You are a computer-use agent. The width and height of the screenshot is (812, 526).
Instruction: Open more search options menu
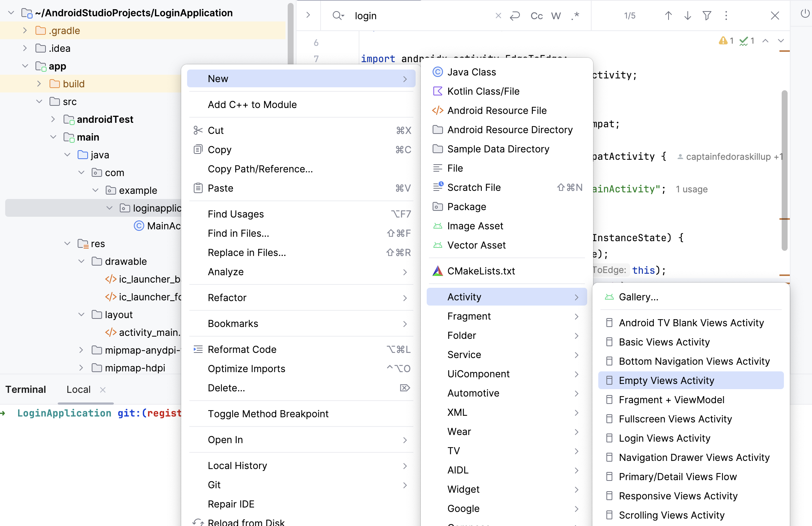pos(726,16)
